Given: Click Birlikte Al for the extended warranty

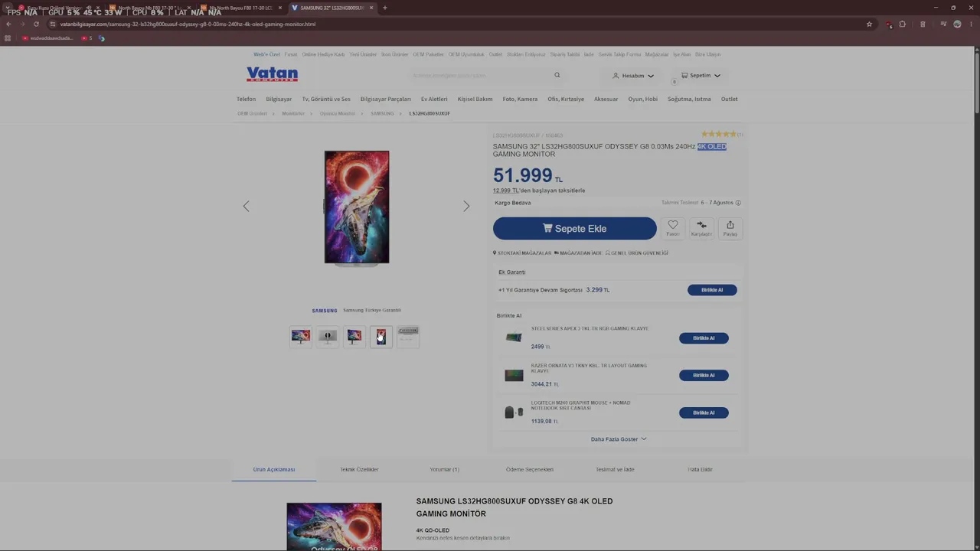Looking at the screenshot, I should (712, 290).
